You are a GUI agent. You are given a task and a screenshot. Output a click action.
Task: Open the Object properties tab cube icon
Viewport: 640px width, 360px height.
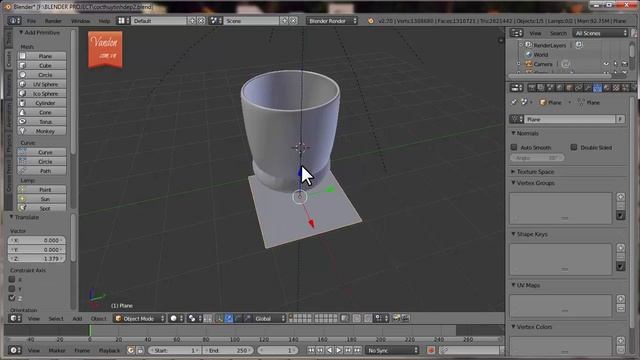click(569, 88)
